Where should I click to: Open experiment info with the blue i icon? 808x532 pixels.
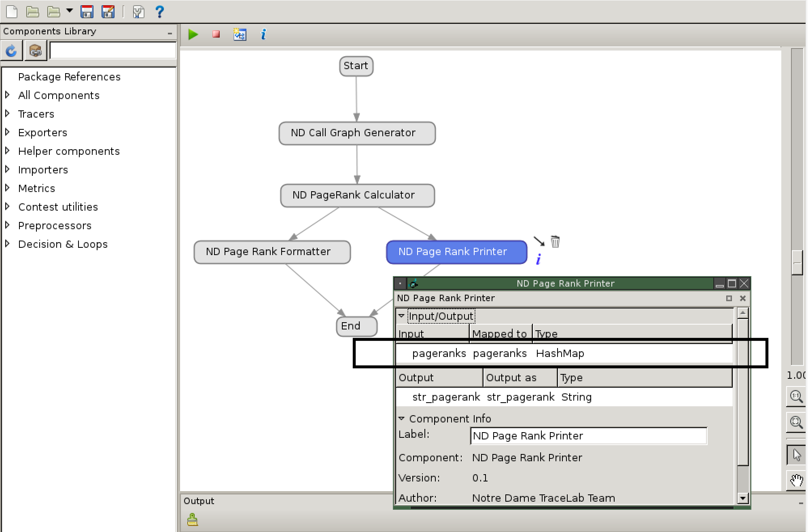[263, 34]
